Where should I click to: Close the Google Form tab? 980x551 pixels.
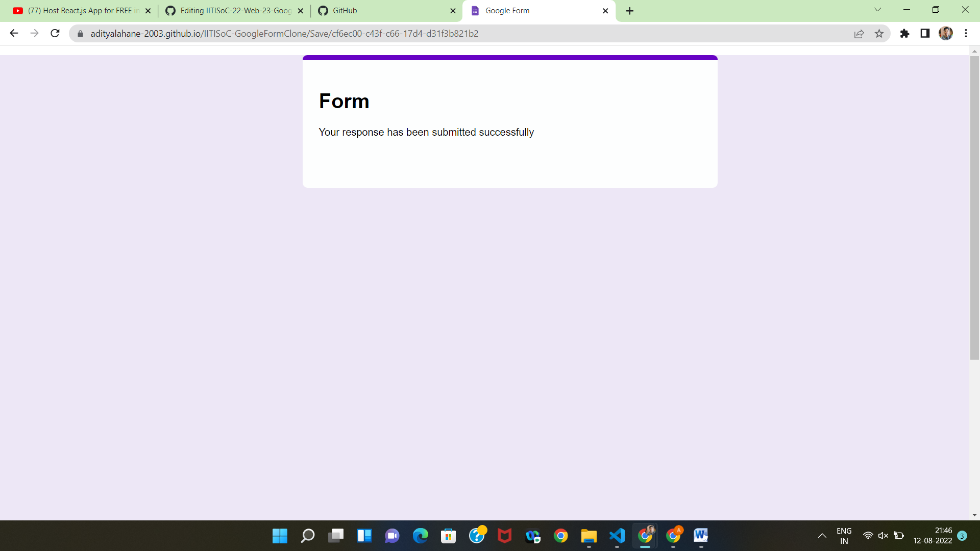(x=605, y=11)
